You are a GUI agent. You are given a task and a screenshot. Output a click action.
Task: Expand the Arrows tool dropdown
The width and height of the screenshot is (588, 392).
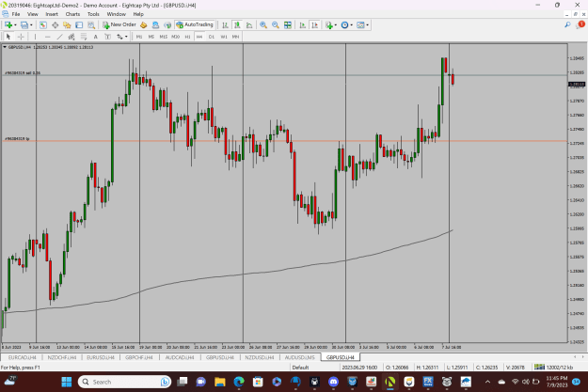[x=126, y=37]
